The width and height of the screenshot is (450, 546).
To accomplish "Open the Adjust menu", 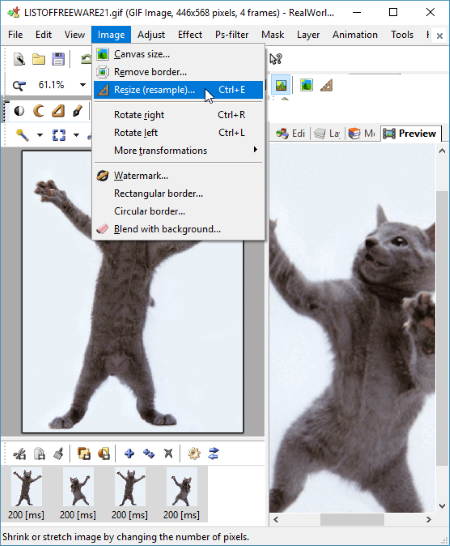I will [x=151, y=34].
